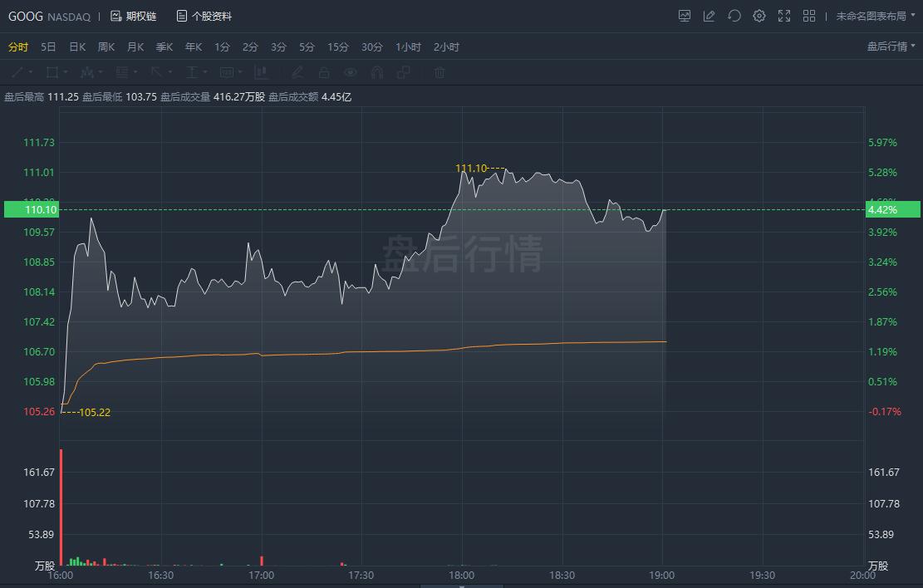Open the drawing edit pencil icon
Image resolution: width=923 pixels, height=588 pixels.
pyautogui.click(x=709, y=16)
